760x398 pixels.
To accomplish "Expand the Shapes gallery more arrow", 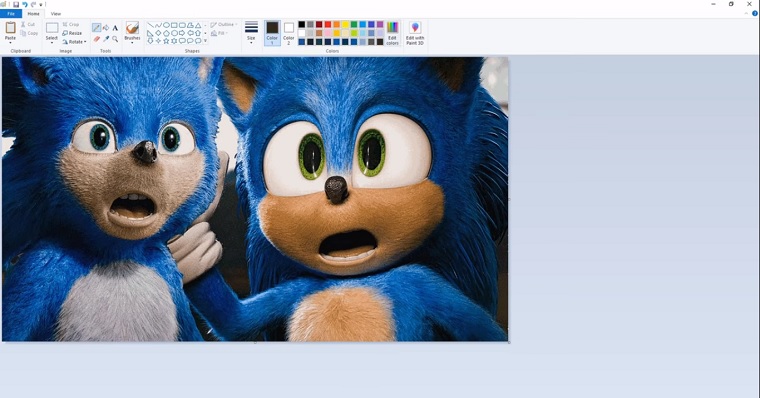I will pos(206,41).
